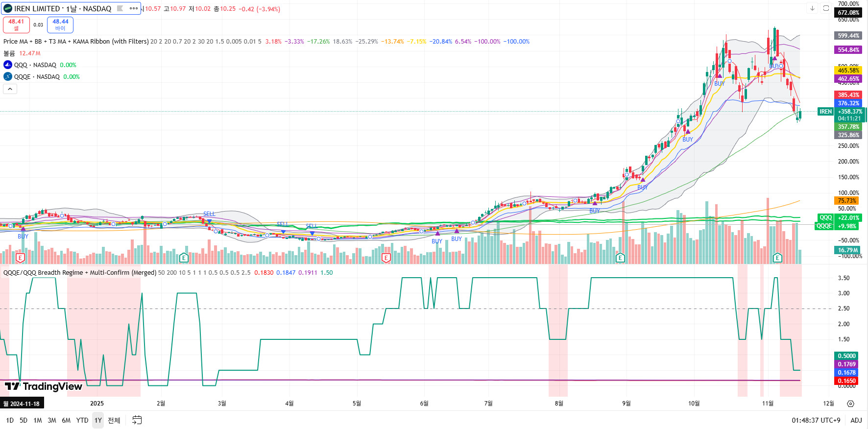868x429 pixels.
Task: Toggle the ADJ adjustment button
Action: point(856,420)
